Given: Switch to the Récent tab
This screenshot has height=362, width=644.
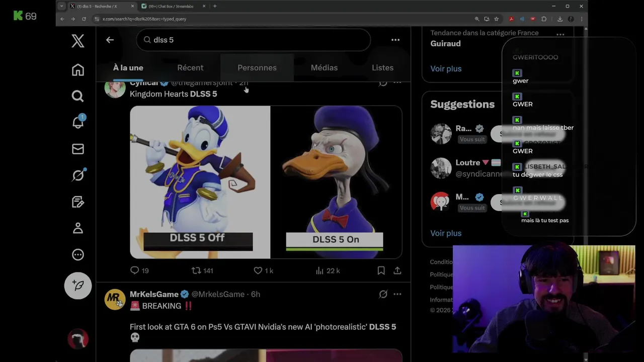Looking at the screenshot, I should [190, 68].
